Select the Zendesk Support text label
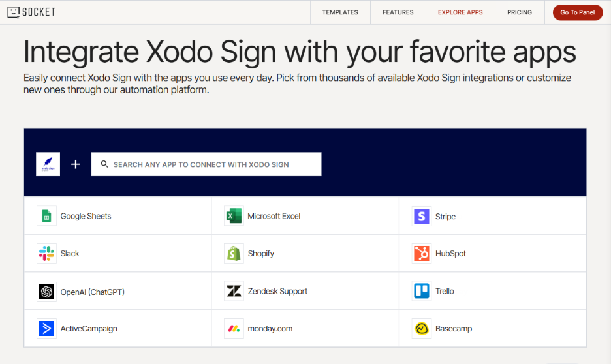The image size is (611, 364). 277,291
